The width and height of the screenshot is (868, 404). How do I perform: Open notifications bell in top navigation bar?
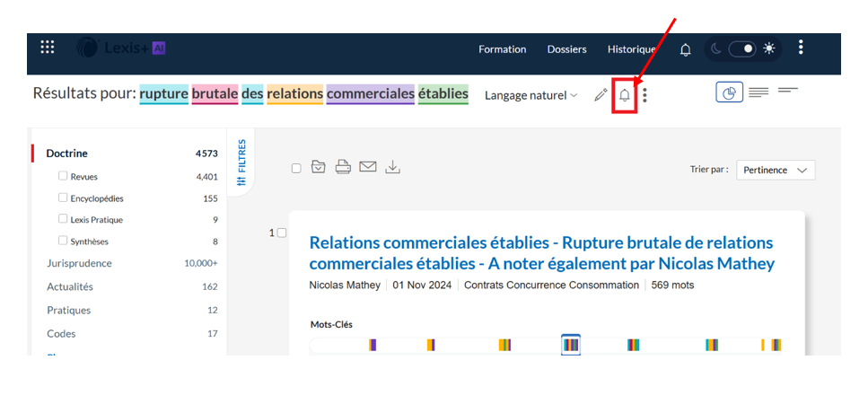(x=685, y=49)
